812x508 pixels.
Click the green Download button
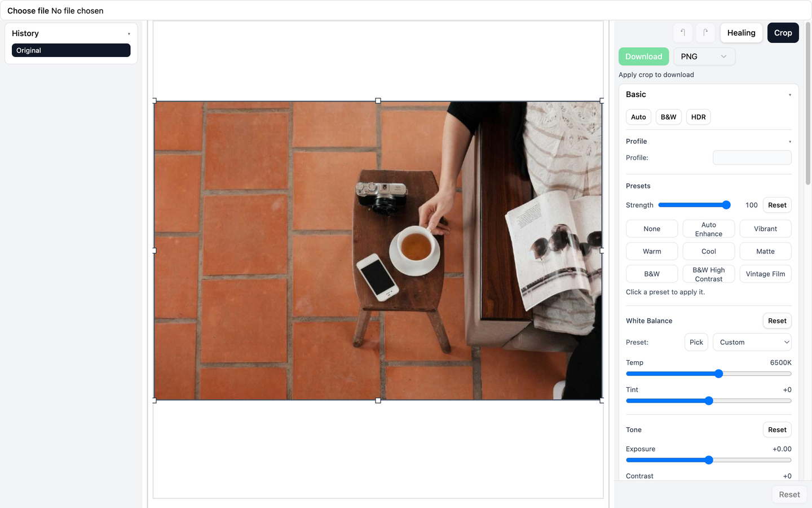point(643,56)
